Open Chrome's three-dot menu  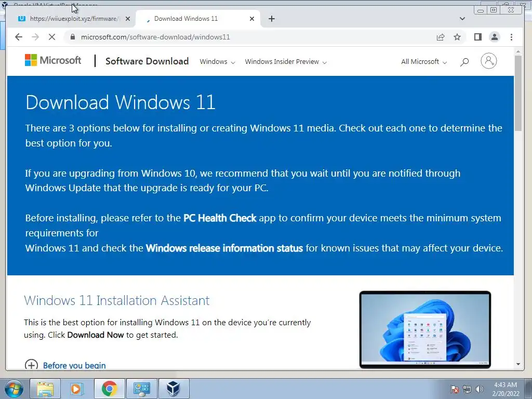tap(511, 37)
